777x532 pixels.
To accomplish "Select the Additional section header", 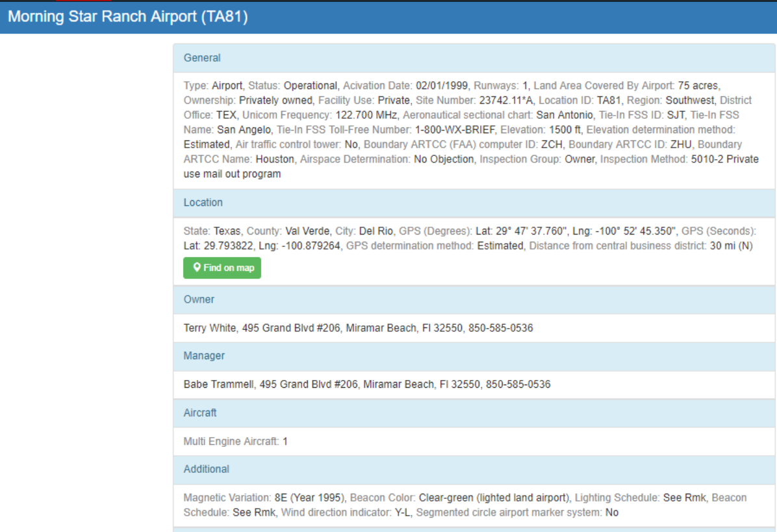I will (474, 470).
